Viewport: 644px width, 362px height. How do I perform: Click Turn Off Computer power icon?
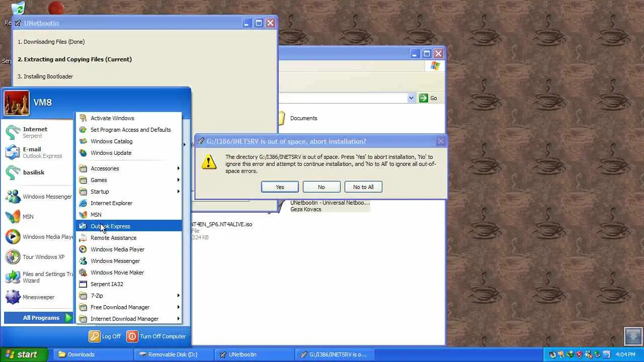pos(132,336)
